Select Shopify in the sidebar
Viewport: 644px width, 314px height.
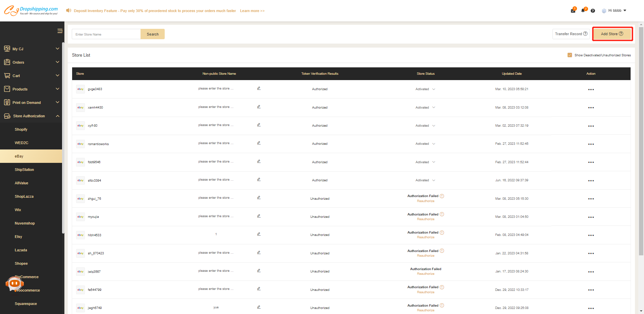tap(21, 129)
